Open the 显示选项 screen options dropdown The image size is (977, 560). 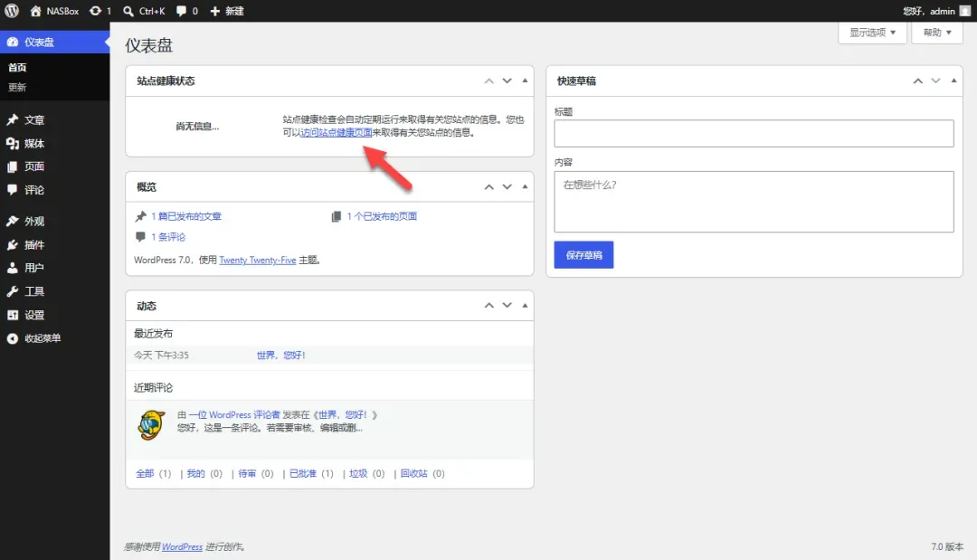[872, 33]
